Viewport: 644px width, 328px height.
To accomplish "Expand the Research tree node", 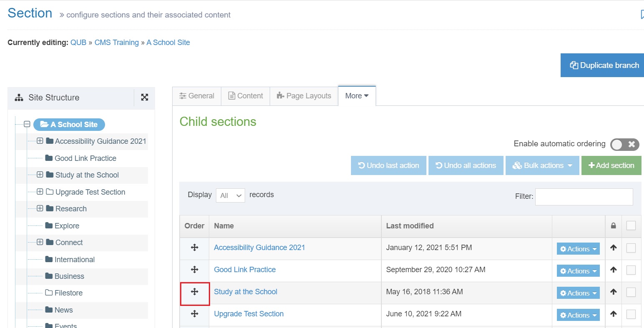I will [40, 208].
